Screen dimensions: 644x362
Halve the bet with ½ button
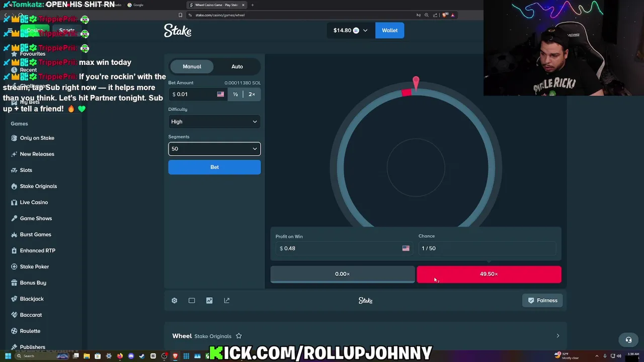coord(235,94)
